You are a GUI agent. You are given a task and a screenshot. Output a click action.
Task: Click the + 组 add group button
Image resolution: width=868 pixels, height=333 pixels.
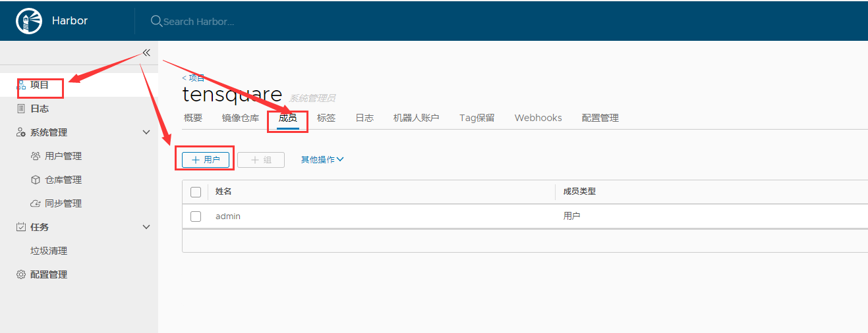point(261,160)
